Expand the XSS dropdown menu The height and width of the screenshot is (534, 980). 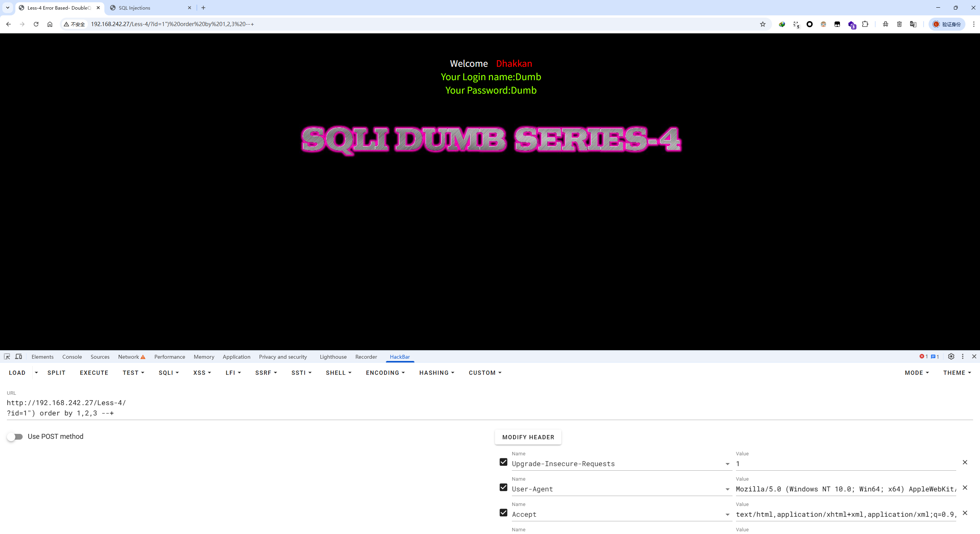pyautogui.click(x=202, y=372)
